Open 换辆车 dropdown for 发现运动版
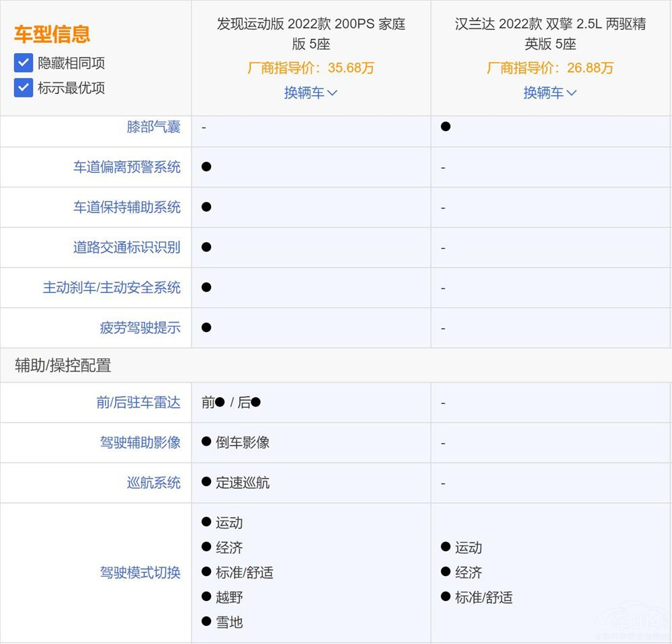This screenshot has height=644, width=672. tap(310, 93)
